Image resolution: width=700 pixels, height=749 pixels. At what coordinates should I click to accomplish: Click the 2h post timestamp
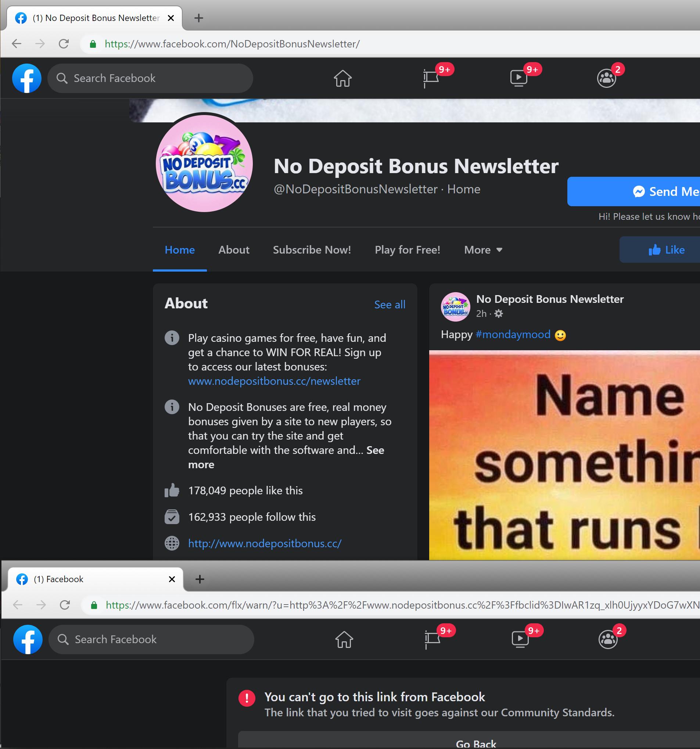[481, 313]
